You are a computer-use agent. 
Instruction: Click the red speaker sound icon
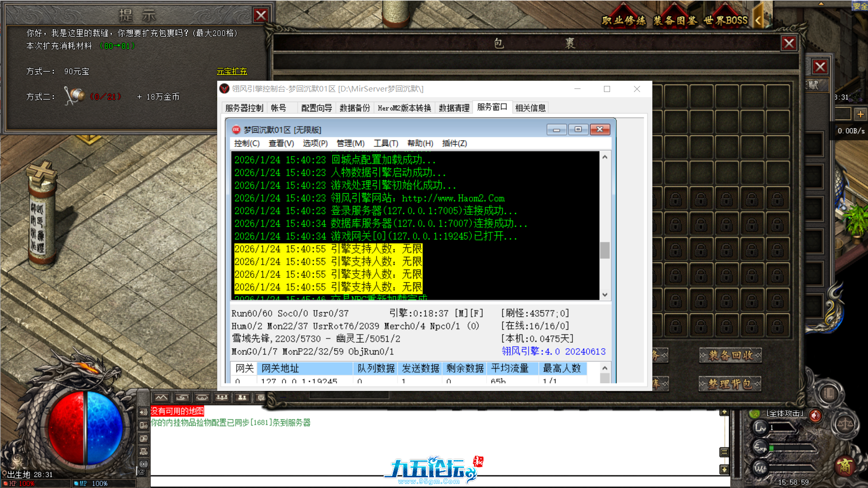click(815, 415)
